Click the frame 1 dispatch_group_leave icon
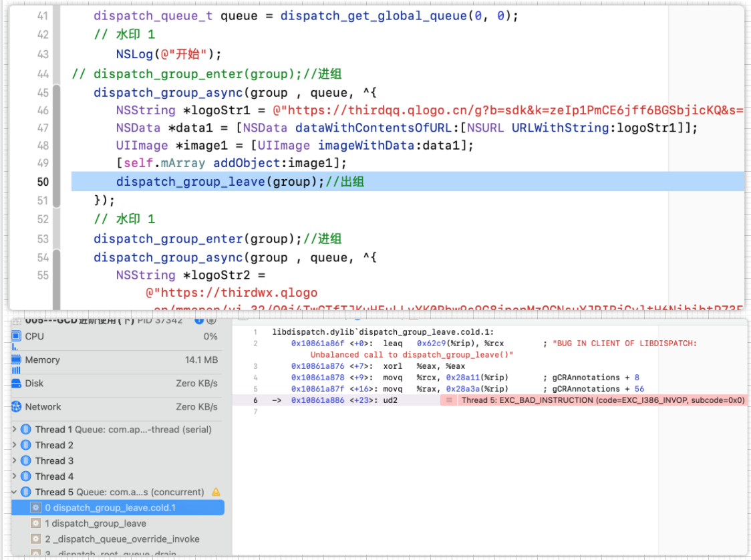The height and width of the screenshot is (560, 751). [x=36, y=523]
